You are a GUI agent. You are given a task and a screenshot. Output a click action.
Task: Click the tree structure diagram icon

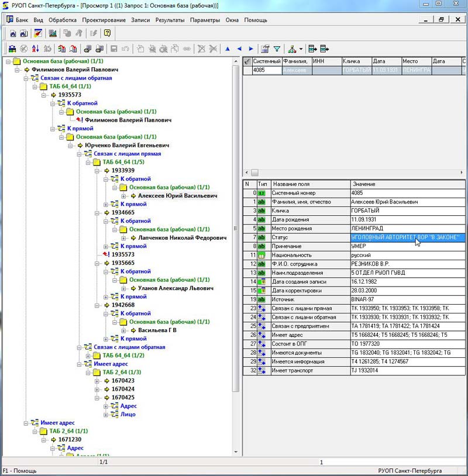click(x=292, y=49)
